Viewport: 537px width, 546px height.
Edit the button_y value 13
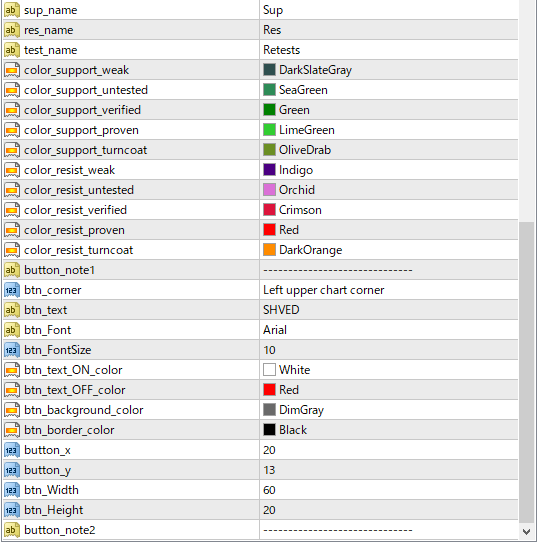pos(269,470)
